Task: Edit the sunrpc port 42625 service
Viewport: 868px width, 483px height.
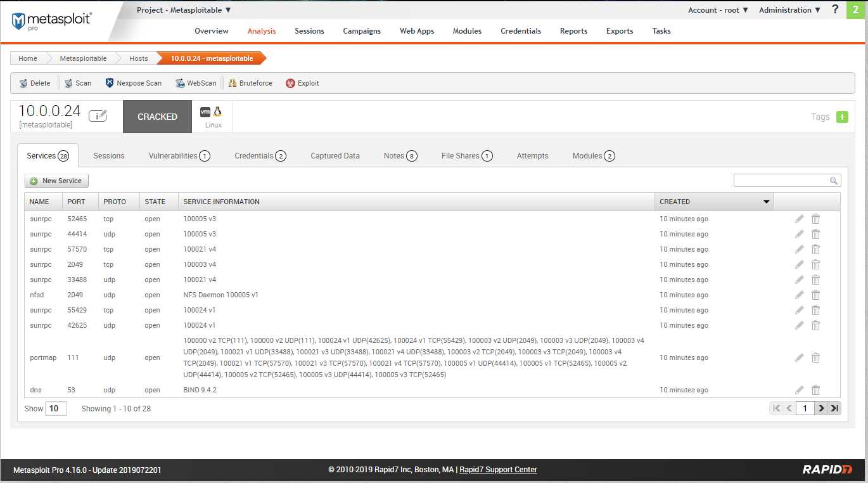Action: pyautogui.click(x=799, y=325)
